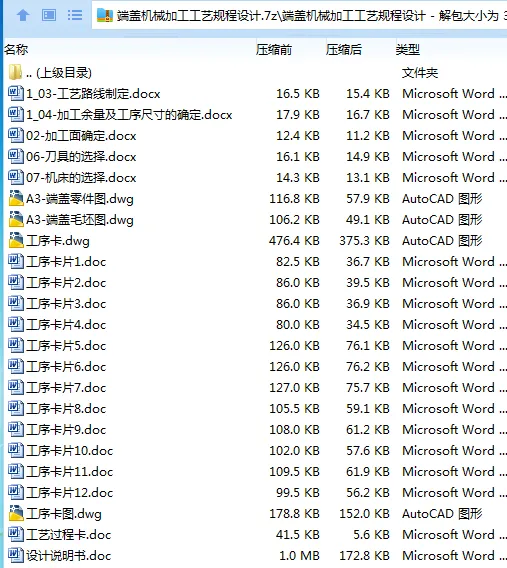Select Word icon of 工序卡片6.doc
Viewport: 507px width, 568px height.
pyautogui.click(x=16, y=366)
